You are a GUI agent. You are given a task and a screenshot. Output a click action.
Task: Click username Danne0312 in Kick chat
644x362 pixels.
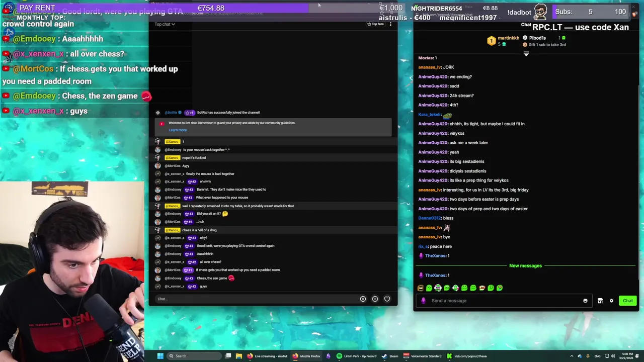click(x=429, y=218)
